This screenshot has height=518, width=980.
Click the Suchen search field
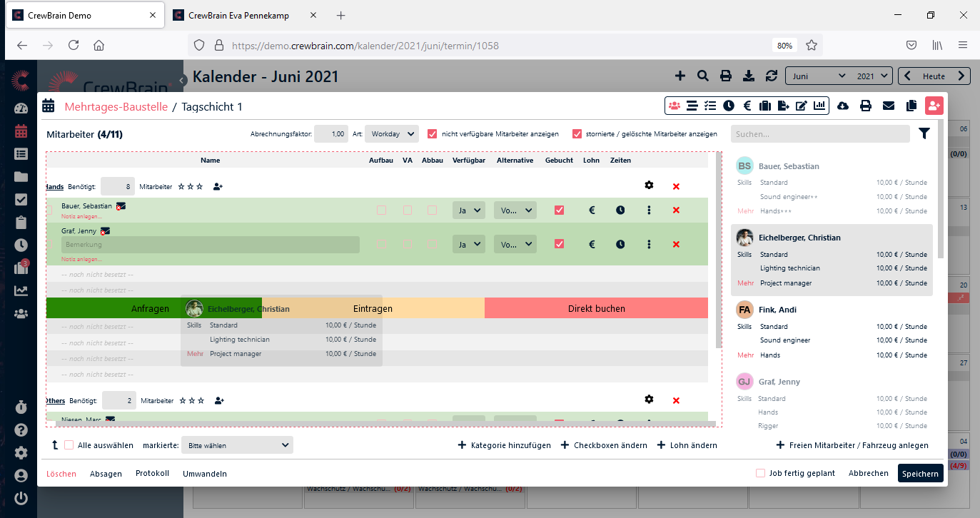pos(819,134)
